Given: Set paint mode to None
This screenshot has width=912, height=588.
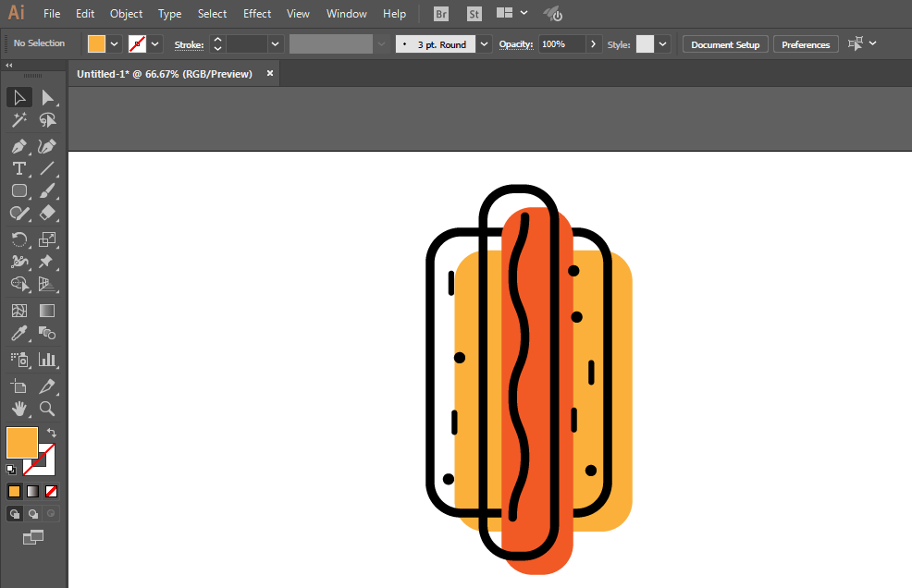Looking at the screenshot, I should (52, 491).
